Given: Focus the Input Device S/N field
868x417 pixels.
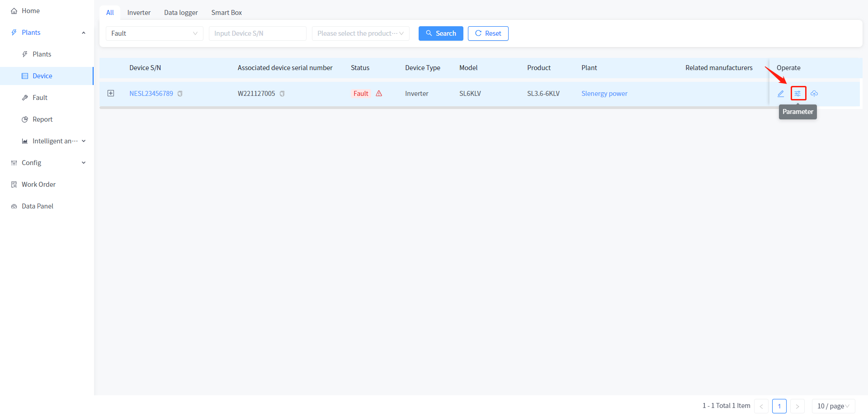Looking at the screenshot, I should coord(257,33).
